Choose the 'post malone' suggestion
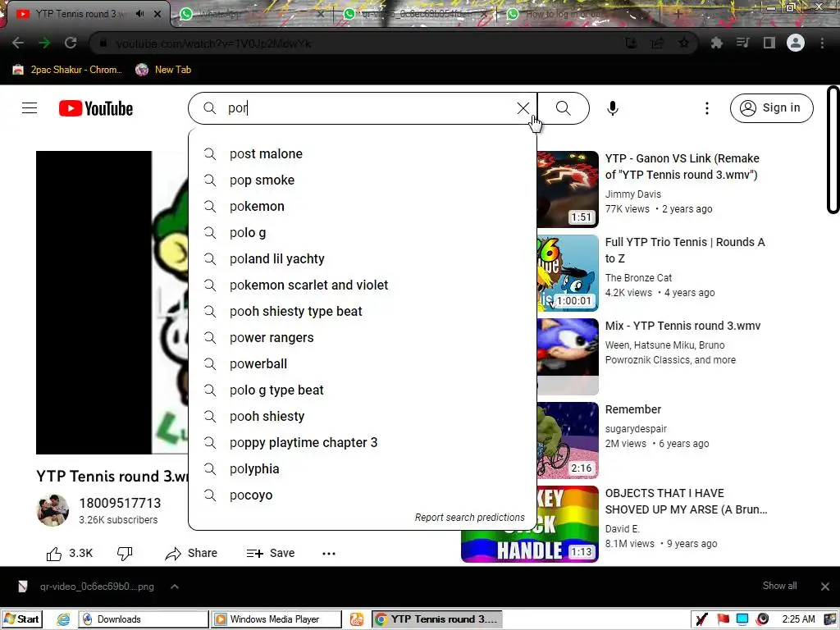The width and height of the screenshot is (840, 630). [x=362, y=153]
